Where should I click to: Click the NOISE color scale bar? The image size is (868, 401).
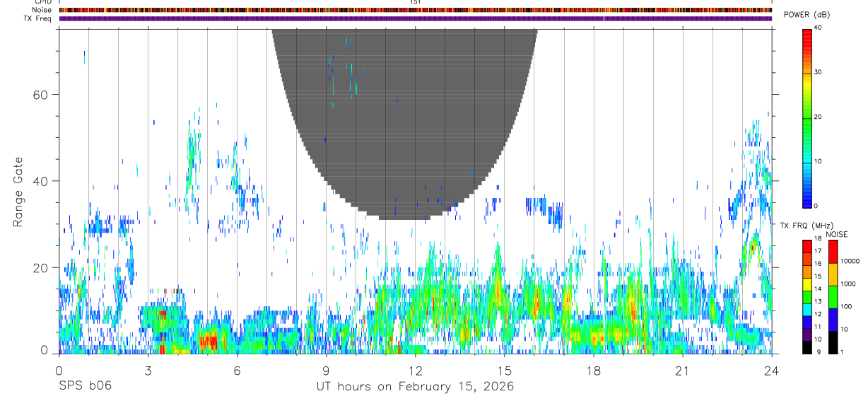coord(833,296)
